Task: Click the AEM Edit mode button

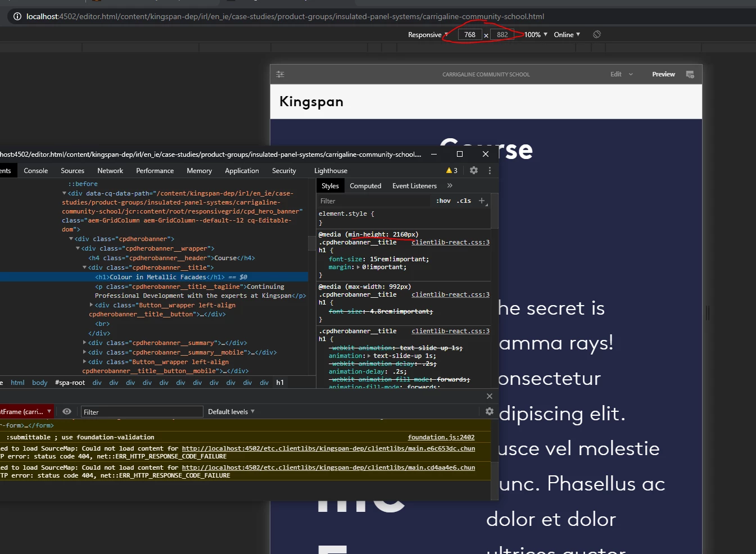Action: 616,74
